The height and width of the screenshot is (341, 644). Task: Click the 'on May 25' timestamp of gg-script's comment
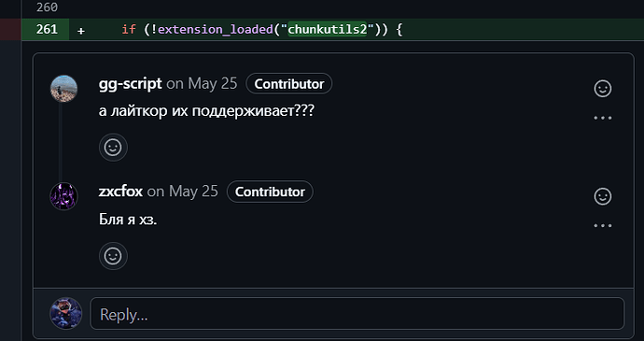[x=202, y=84]
